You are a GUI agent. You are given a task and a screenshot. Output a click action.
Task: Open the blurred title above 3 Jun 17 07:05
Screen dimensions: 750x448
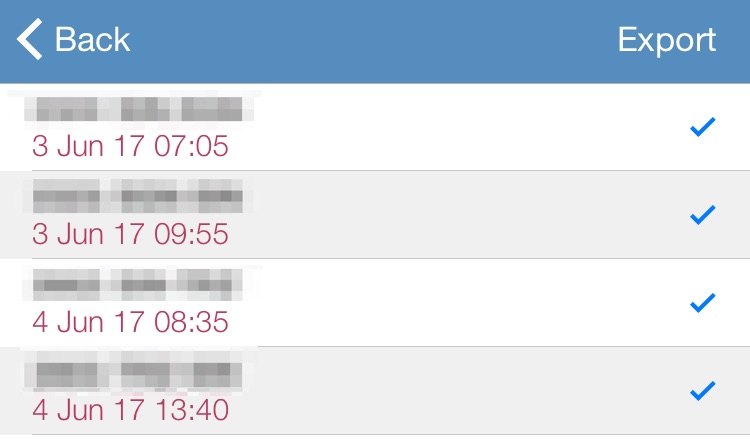[136, 109]
